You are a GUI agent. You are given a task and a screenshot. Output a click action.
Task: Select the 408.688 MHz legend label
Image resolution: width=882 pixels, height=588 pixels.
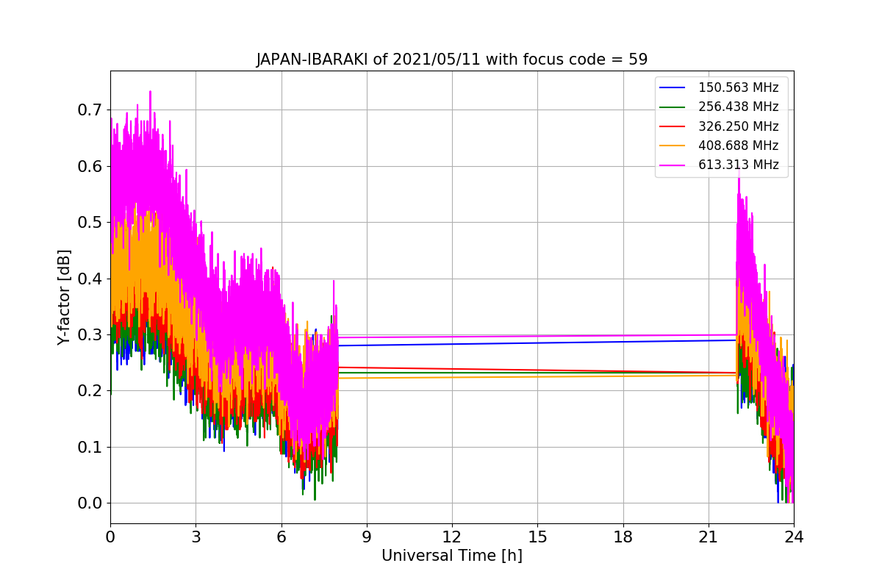click(x=738, y=146)
